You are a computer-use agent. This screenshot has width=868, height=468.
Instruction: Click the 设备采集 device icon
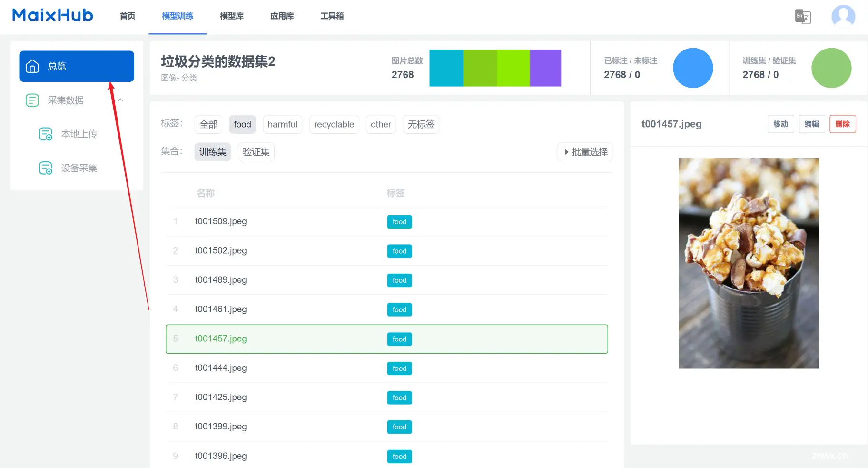click(46, 168)
